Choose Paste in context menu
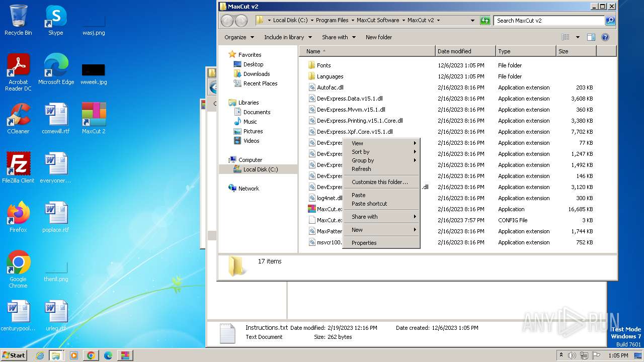Image resolution: width=644 pixels, height=362 pixels. click(x=381, y=195)
